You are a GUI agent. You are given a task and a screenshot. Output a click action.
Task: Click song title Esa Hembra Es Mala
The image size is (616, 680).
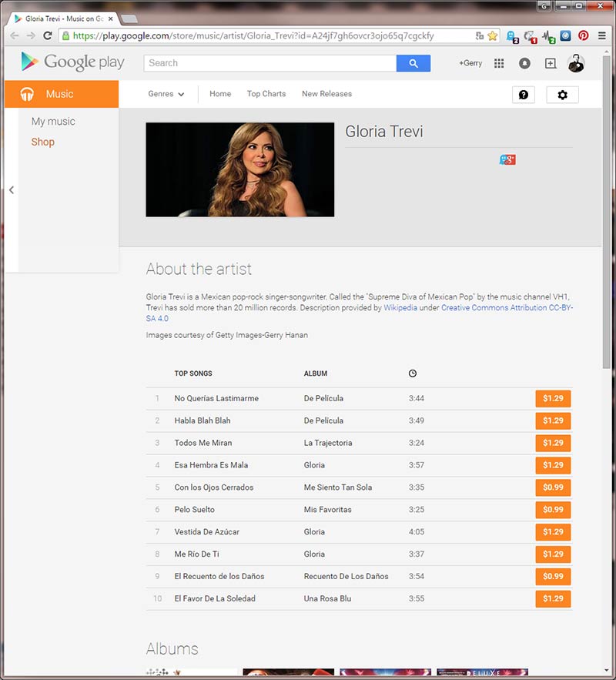click(211, 465)
